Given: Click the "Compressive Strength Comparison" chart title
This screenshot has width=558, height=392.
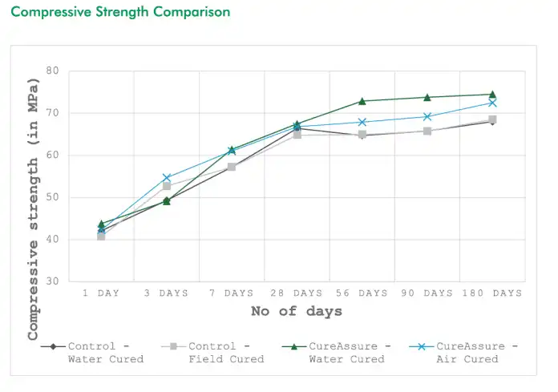Looking at the screenshot, I should (x=120, y=12).
